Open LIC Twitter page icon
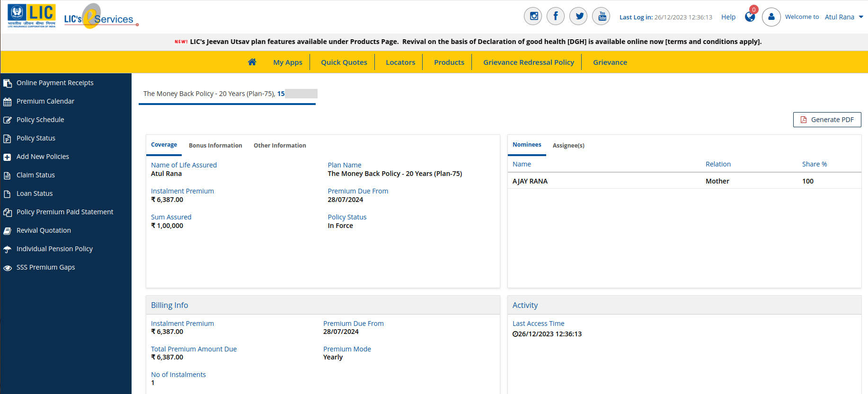The height and width of the screenshot is (394, 868). pyautogui.click(x=578, y=16)
